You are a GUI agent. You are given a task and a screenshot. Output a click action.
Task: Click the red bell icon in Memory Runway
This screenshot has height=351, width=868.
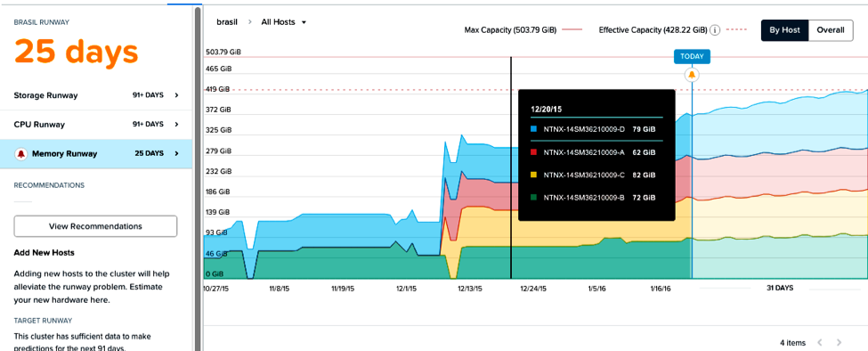[x=21, y=154]
